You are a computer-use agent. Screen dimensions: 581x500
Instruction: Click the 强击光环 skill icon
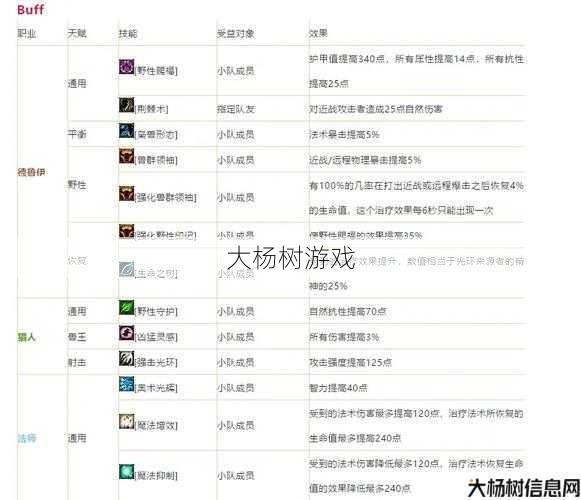[126, 358]
